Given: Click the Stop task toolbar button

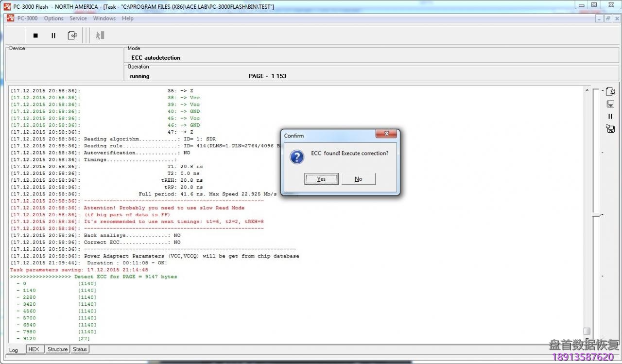Looking at the screenshot, I should (x=35, y=35).
